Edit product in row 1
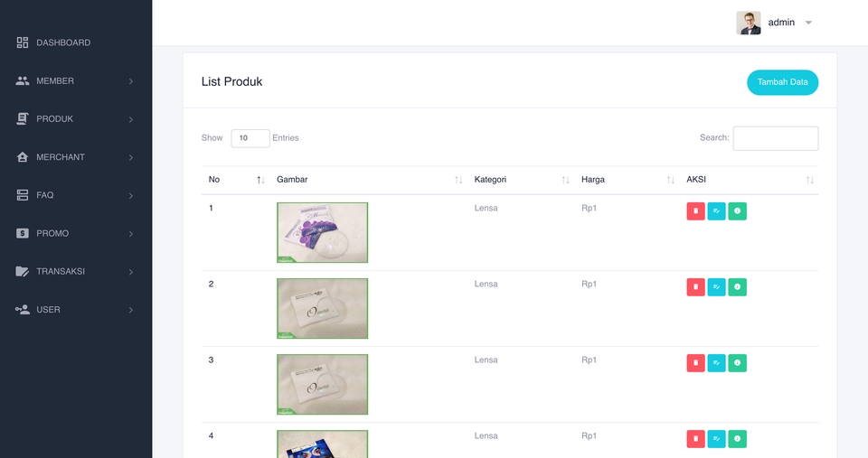 coord(716,210)
